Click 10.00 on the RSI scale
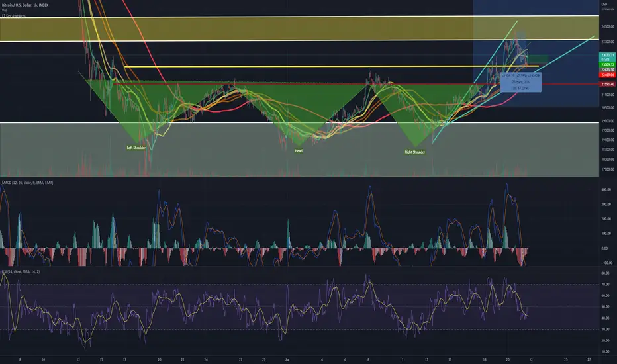The height and width of the screenshot is (364, 617). (x=605, y=352)
